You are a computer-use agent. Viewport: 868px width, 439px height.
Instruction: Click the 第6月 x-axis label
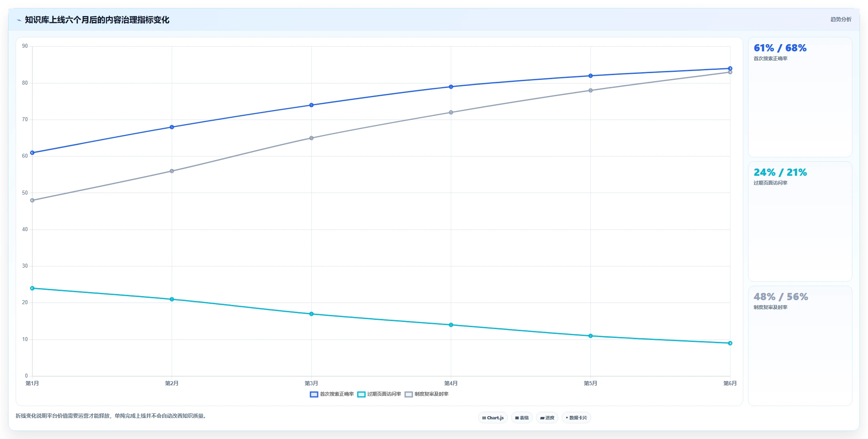(x=730, y=383)
